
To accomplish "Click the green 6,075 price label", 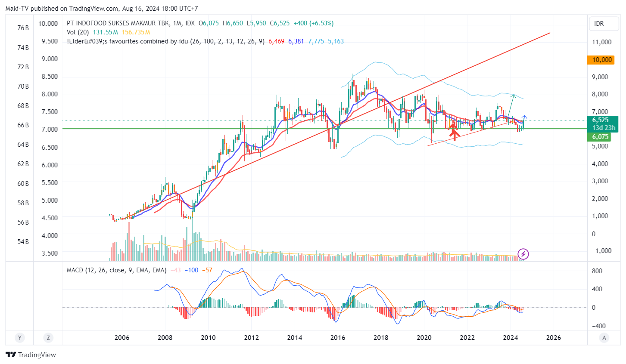I will pos(600,137).
